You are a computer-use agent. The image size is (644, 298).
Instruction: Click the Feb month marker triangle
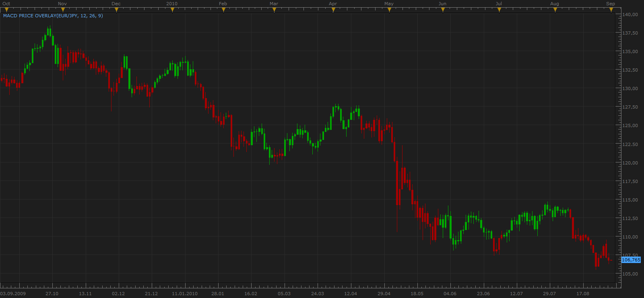223,10
